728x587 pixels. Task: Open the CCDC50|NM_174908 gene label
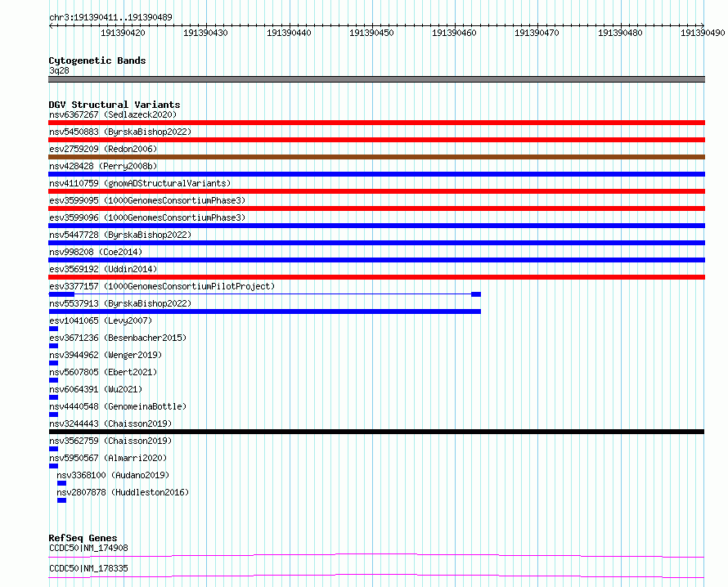(x=88, y=548)
